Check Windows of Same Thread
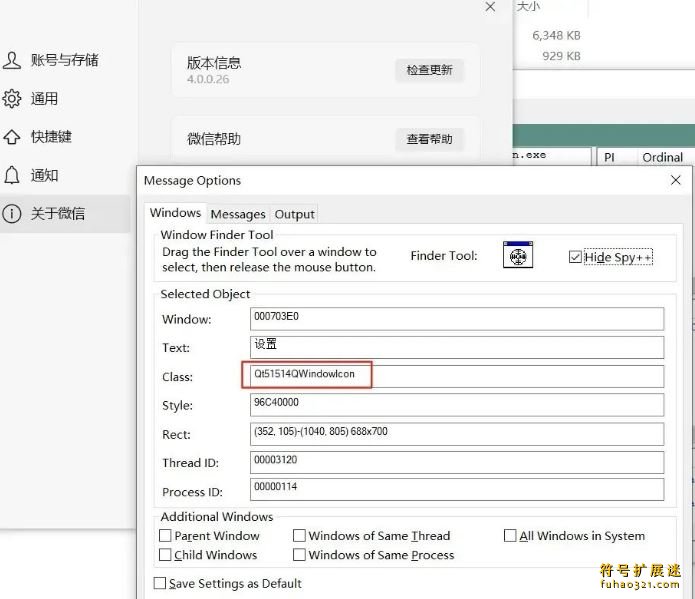Screen dimensions: 695x599 [x=299, y=536]
